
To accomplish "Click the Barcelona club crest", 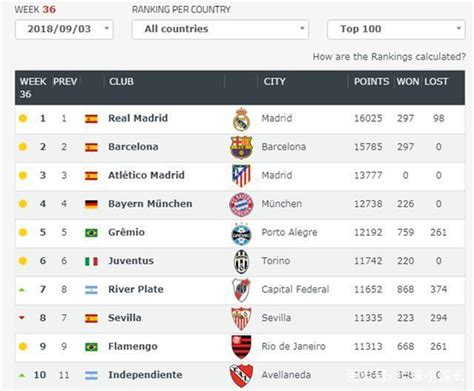I will [x=241, y=147].
